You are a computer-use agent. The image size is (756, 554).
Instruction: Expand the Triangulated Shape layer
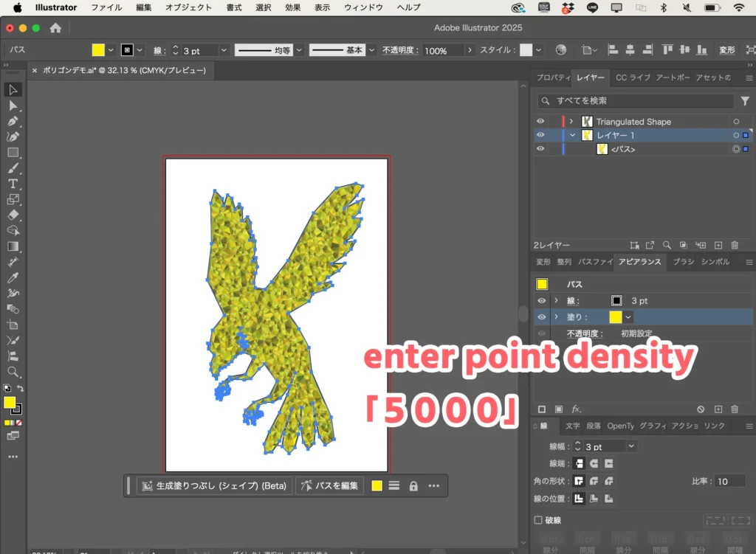click(571, 122)
